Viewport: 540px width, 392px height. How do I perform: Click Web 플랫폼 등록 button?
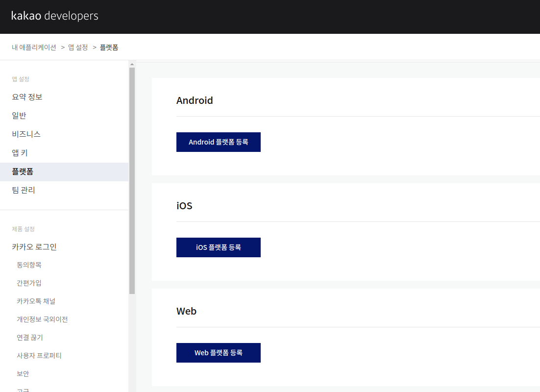(219, 353)
